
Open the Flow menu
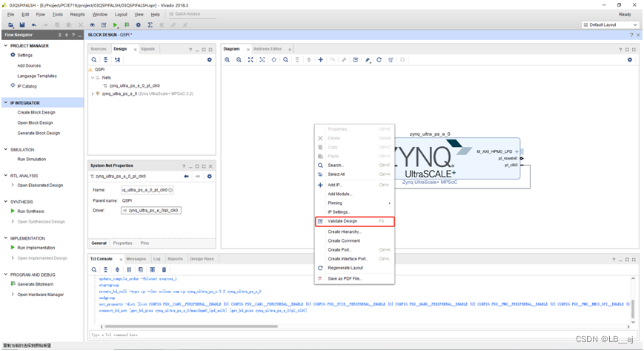40,14
